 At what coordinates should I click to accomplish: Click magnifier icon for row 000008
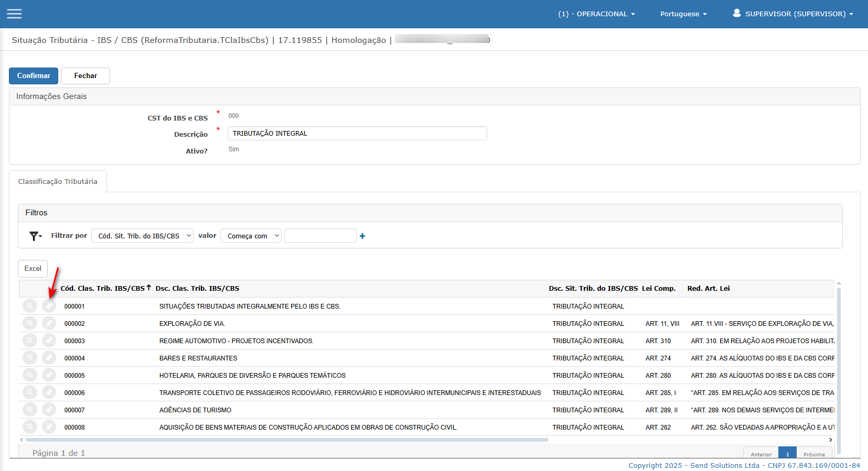(x=30, y=427)
